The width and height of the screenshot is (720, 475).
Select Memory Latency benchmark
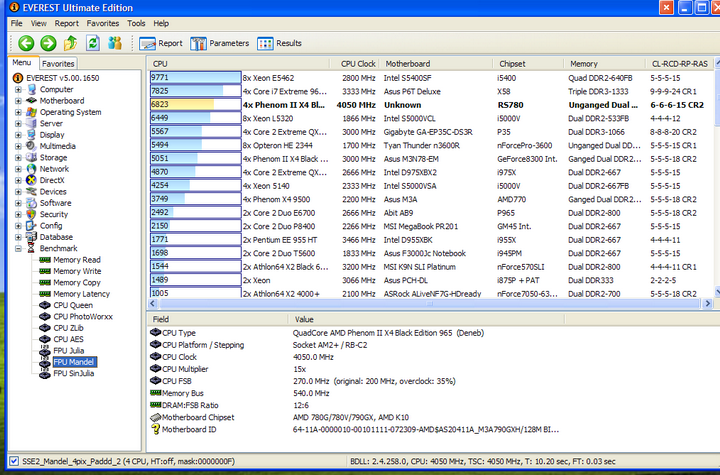[81, 294]
